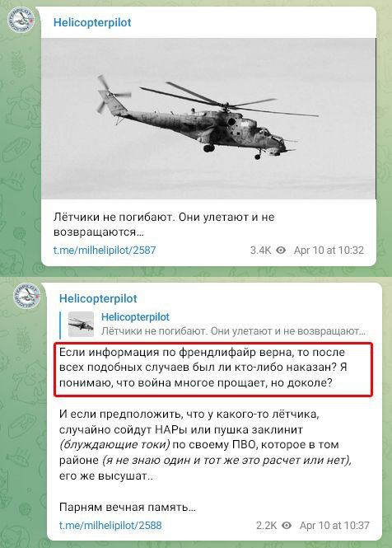Click the italic text 'блуждающие токи'
Screen dimensions: 392x548
click(x=115, y=445)
